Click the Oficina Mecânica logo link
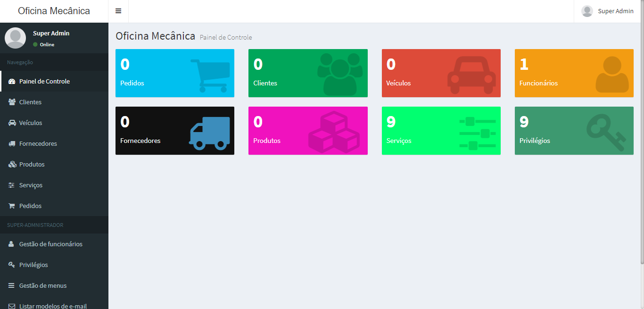The image size is (644, 309). coord(54,11)
